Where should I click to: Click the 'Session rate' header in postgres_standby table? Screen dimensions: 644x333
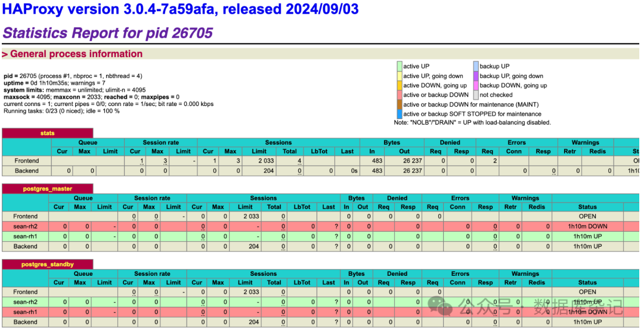click(x=152, y=273)
